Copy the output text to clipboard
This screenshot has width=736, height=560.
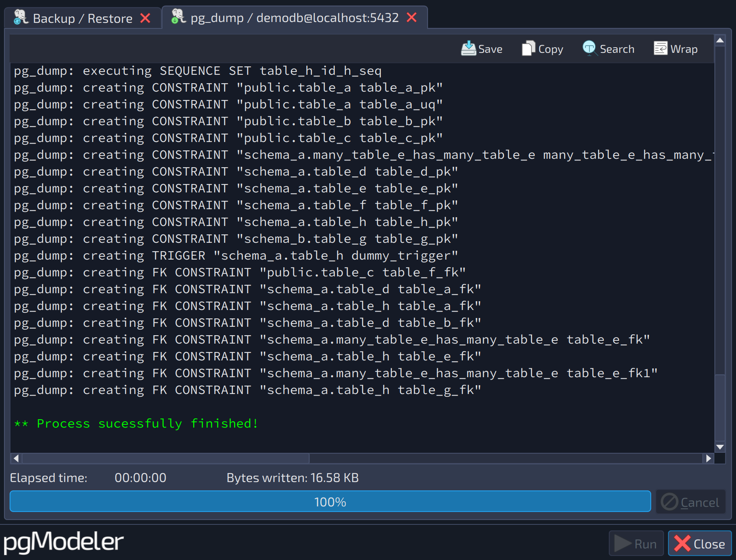(542, 49)
